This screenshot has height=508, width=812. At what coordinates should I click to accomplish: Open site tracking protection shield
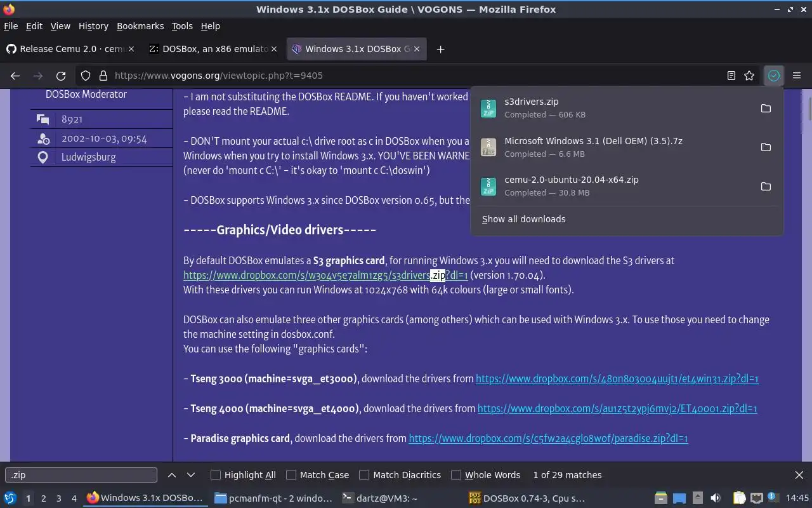(x=86, y=76)
